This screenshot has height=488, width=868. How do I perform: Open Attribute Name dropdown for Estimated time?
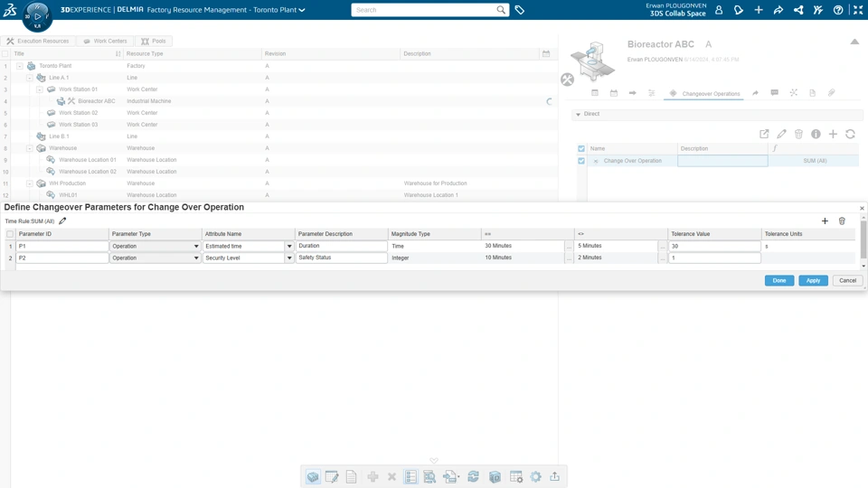click(289, 246)
